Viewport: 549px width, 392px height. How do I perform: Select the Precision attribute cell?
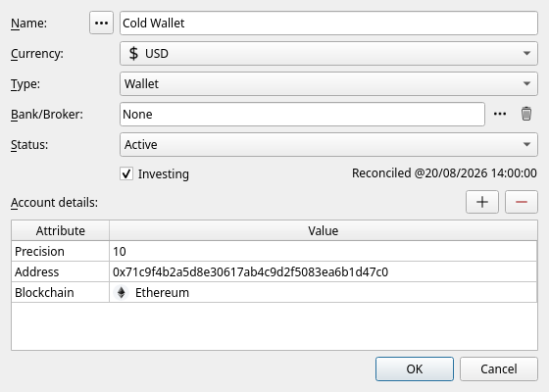coord(60,251)
